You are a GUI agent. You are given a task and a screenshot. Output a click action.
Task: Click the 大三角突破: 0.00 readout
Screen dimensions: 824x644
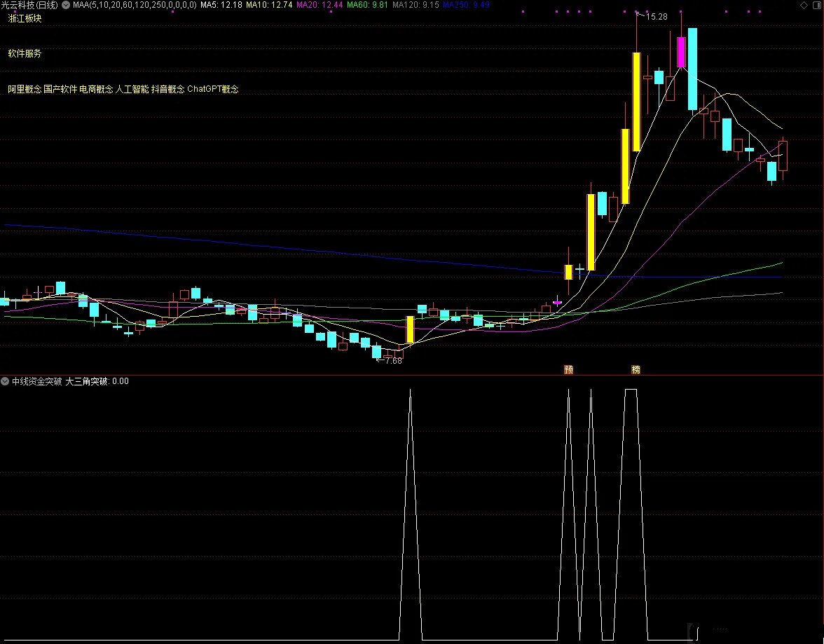point(97,381)
